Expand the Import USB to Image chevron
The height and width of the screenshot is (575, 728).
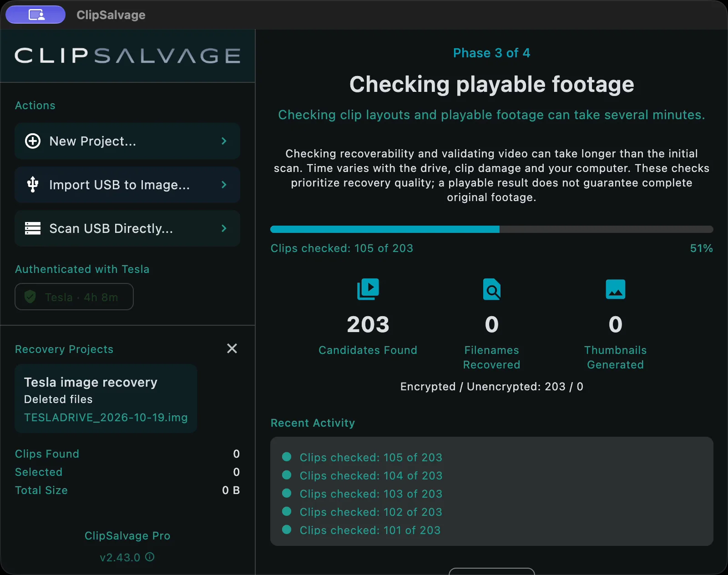pos(224,185)
